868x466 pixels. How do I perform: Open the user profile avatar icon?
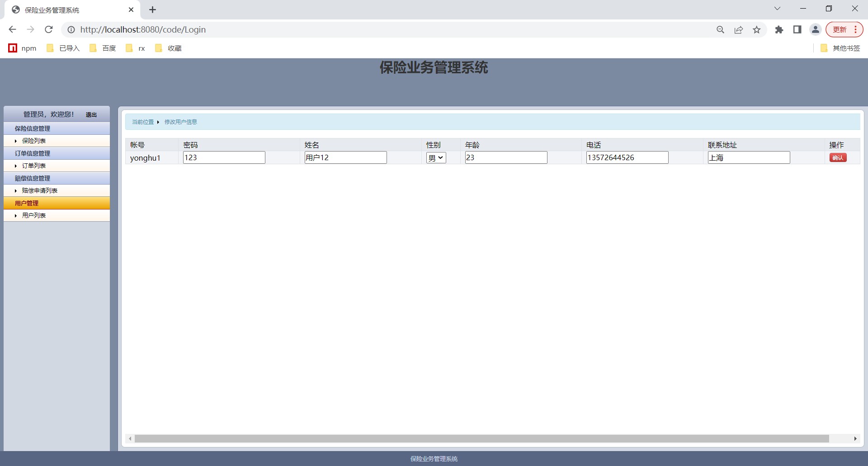pos(815,29)
